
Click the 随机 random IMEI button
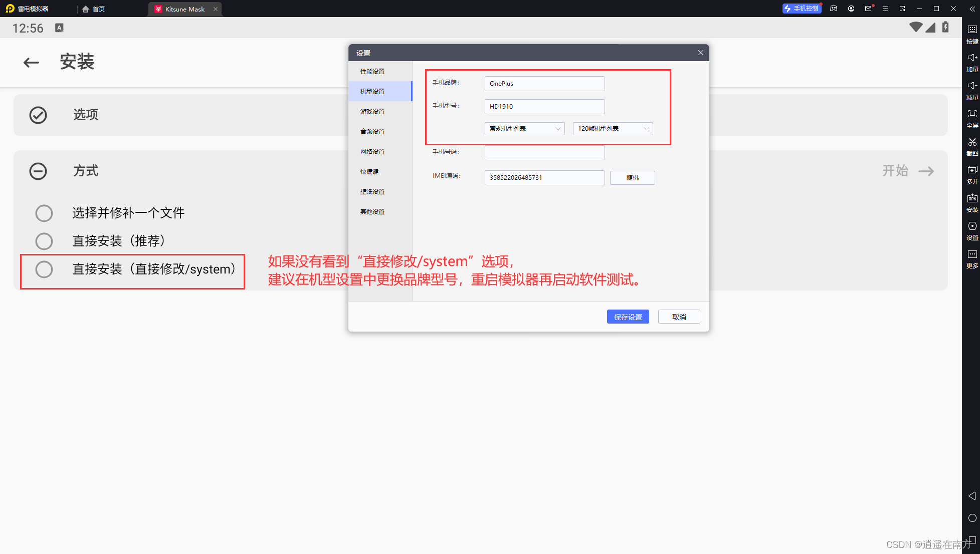coord(632,178)
